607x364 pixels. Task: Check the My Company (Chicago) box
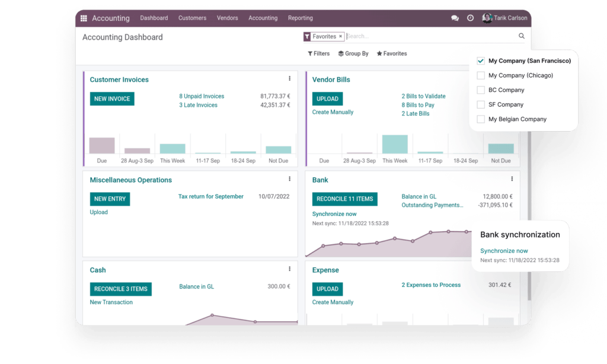481,75
